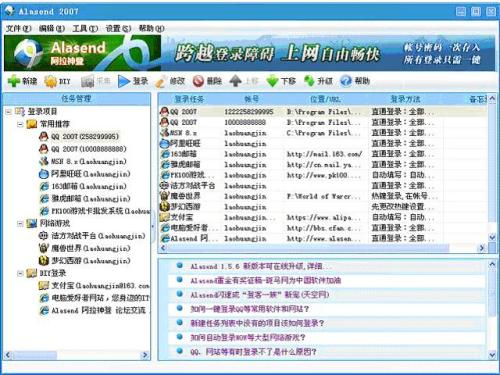Select list row with mail.163.com URL

[x=323, y=154]
